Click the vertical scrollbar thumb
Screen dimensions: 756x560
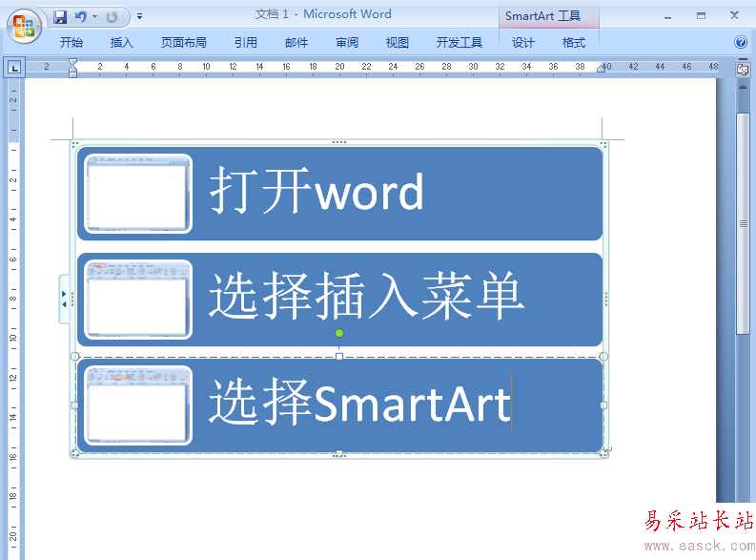(743, 223)
